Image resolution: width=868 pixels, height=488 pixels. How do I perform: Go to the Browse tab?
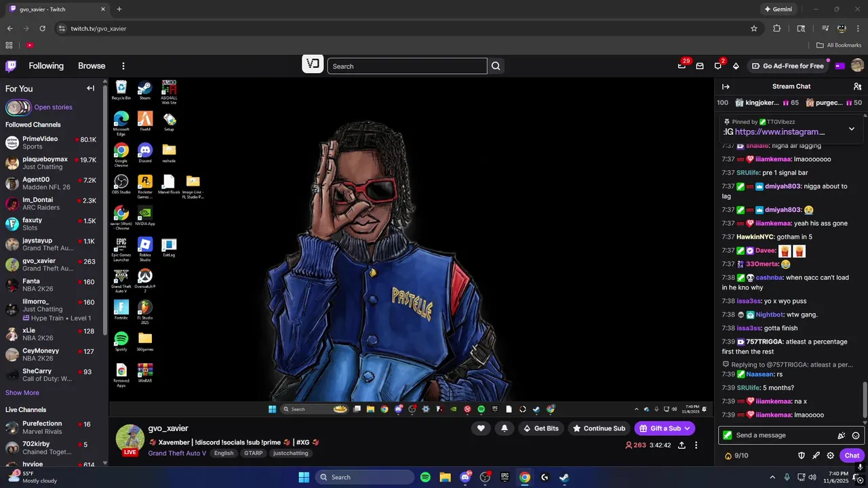[92, 66]
